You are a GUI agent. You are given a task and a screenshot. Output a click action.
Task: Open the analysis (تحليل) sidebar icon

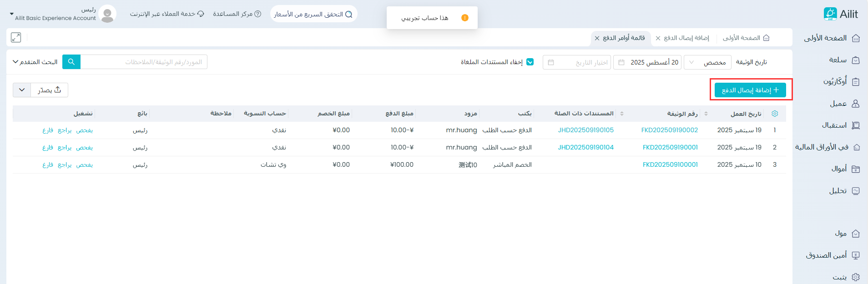(856, 191)
